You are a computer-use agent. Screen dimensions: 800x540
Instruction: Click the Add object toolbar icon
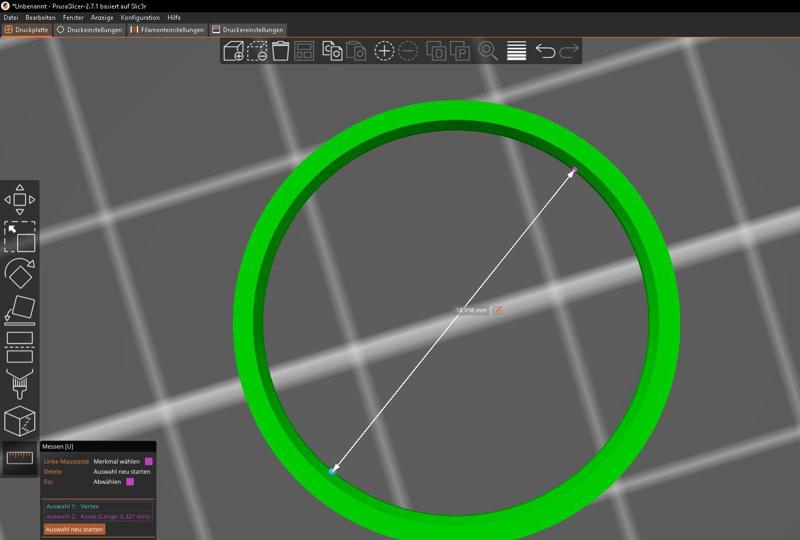tap(234, 51)
